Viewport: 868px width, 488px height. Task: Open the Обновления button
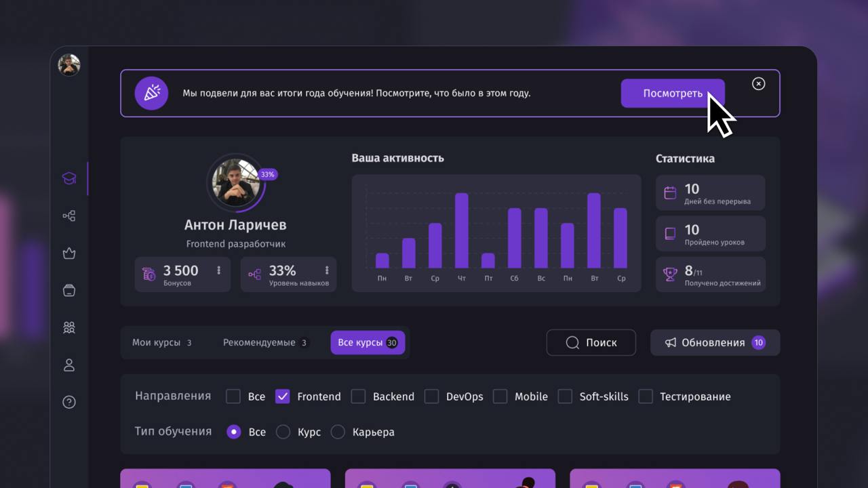[715, 343]
